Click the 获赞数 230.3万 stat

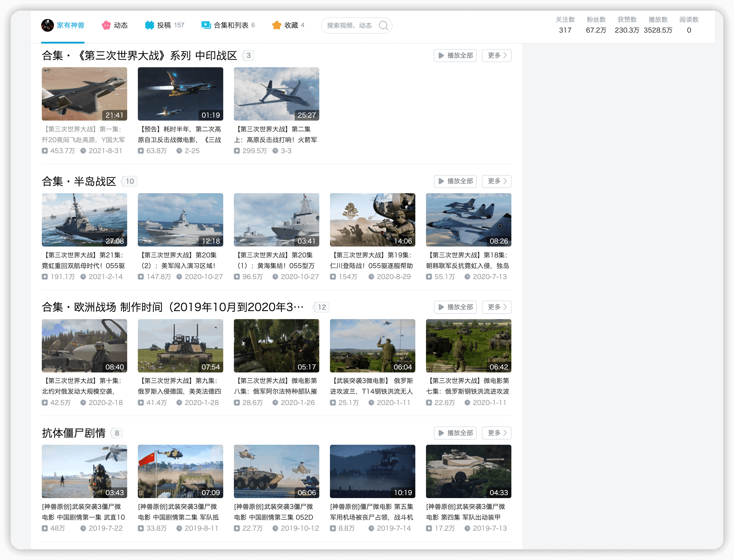(x=627, y=25)
